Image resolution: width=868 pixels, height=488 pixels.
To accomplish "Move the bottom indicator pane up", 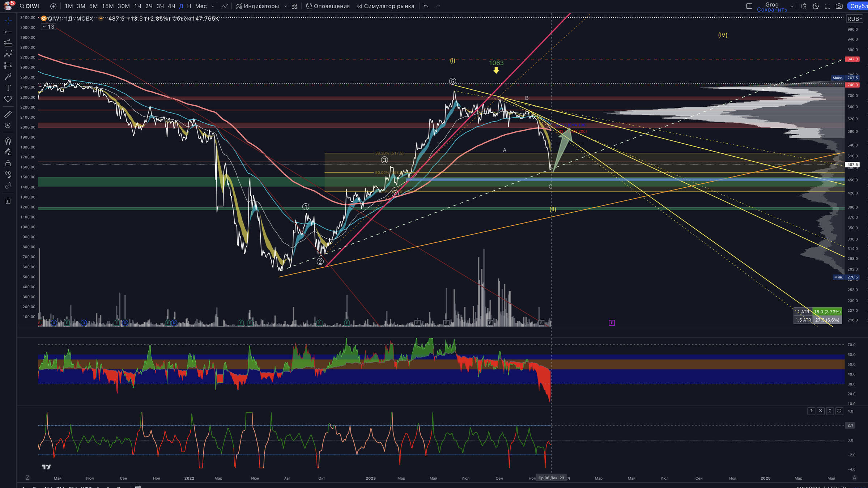I will (811, 411).
